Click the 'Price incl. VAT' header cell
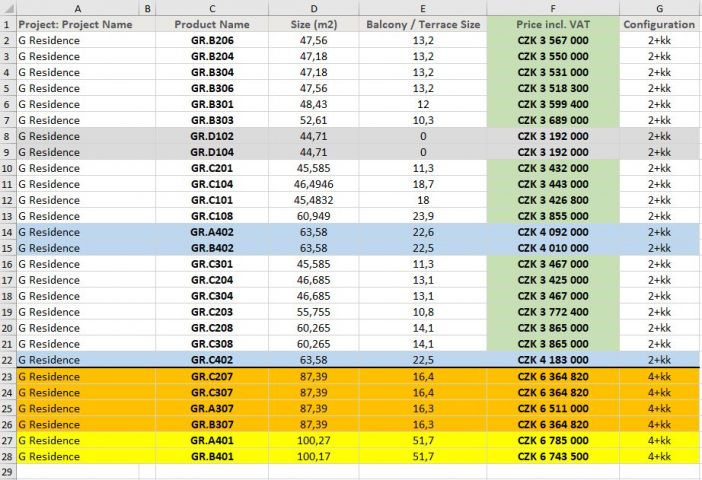702x480 pixels. tap(552, 24)
